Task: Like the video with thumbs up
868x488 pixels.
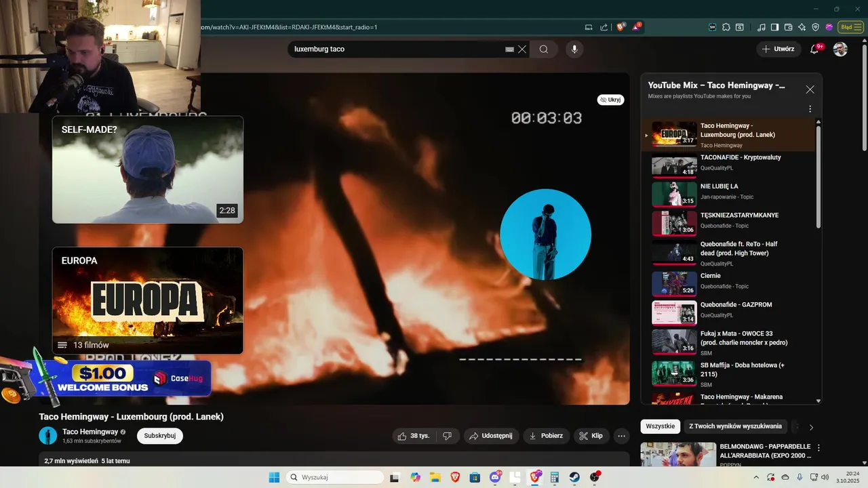Action: (414, 436)
